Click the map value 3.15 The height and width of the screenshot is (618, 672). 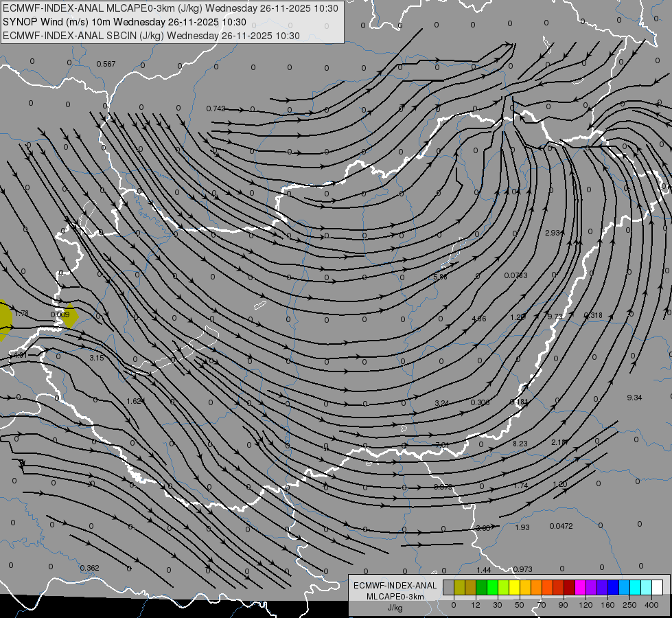[96, 358]
